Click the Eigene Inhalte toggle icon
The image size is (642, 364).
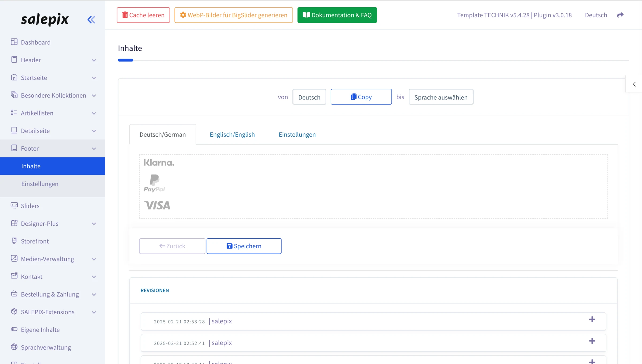[x=14, y=329]
